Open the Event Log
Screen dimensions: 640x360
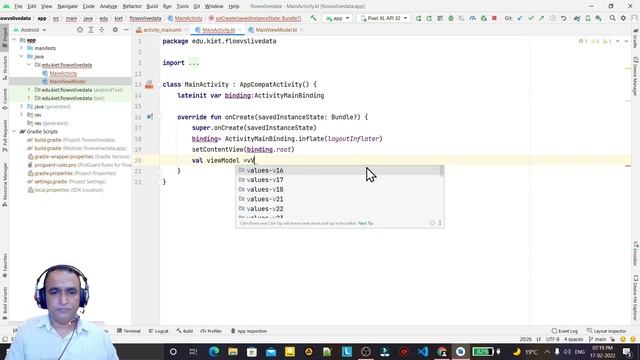565,331
